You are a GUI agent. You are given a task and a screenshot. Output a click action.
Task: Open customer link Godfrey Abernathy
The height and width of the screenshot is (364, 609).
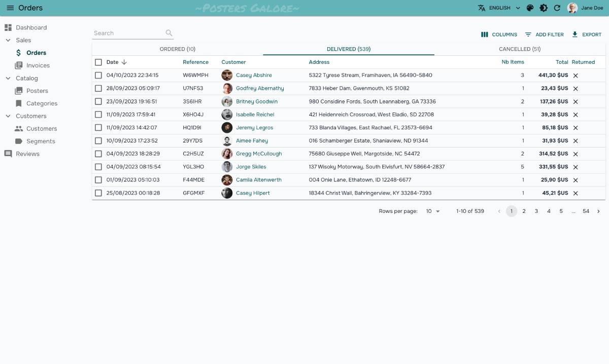point(259,88)
